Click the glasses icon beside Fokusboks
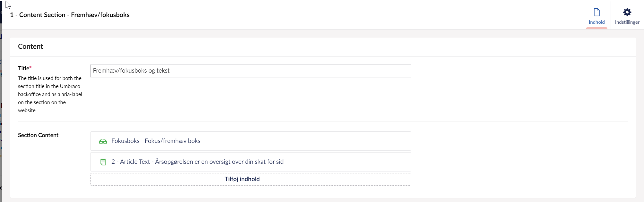Viewport: 644px width, 202px height. [x=103, y=141]
